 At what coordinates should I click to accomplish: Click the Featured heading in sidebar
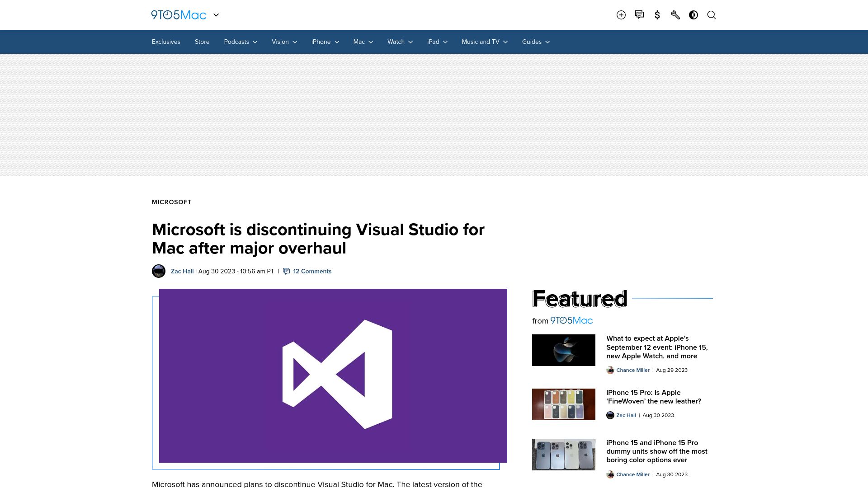[580, 299]
